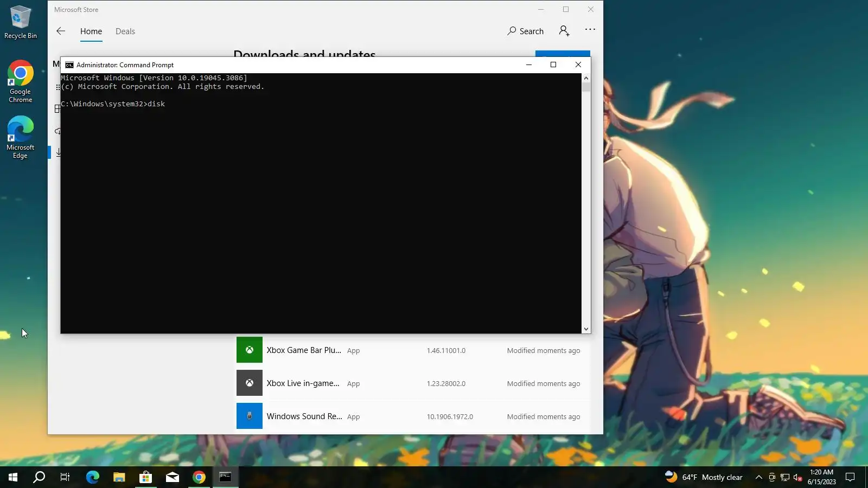The image size is (868, 488).
Task: Click the Command Prompt scrollbar up arrow
Action: tap(586, 78)
